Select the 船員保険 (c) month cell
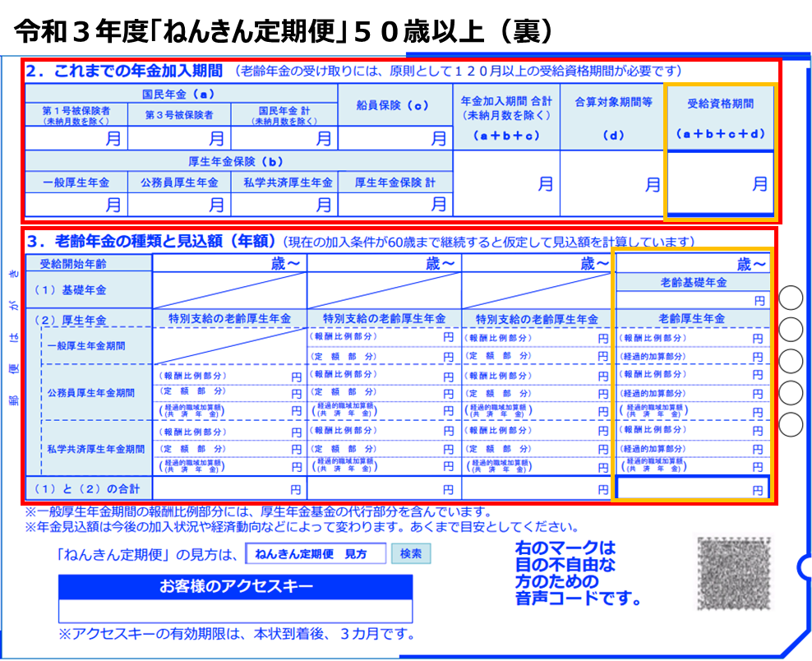 click(x=394, y=139)
